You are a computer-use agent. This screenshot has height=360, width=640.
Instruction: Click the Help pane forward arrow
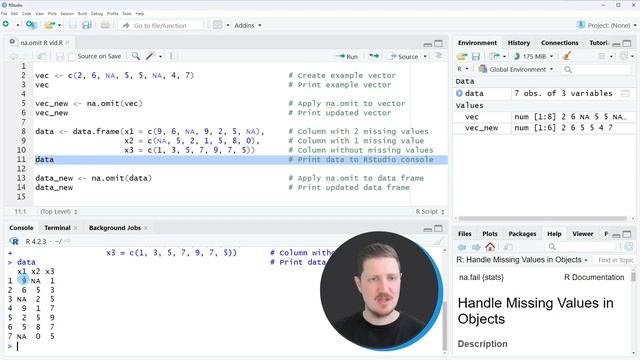point(476,247)
